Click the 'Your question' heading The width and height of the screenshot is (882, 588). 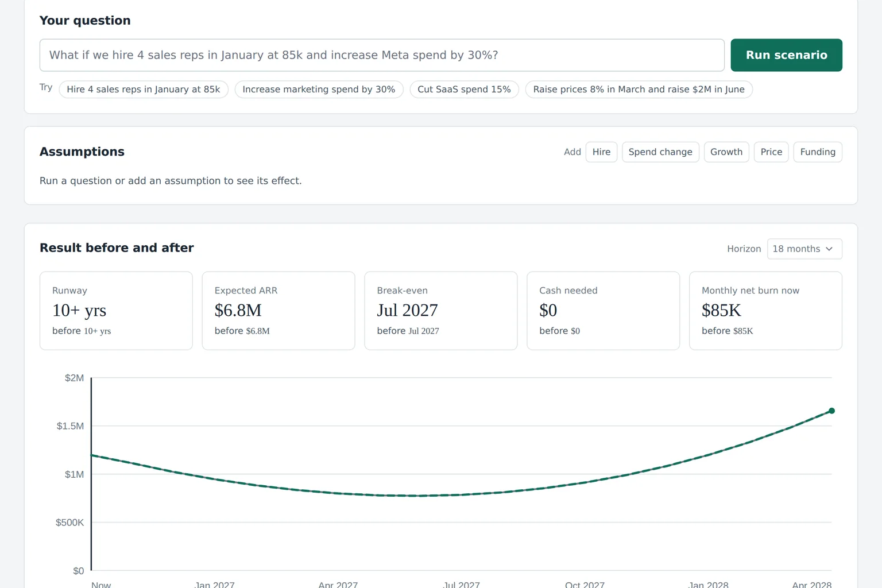85,21
